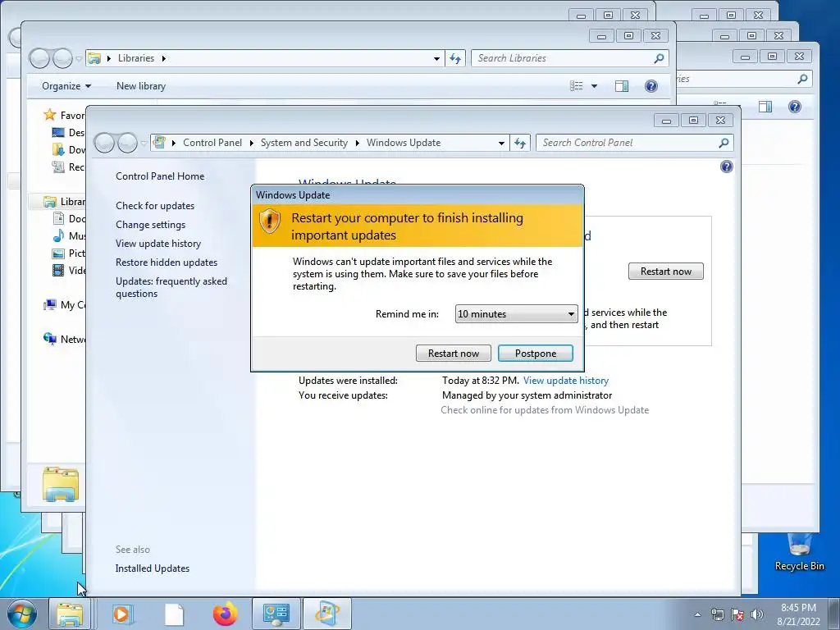840x630 pixels.
Task: Click Restart now in Windows Update window
Action: pos(666,271)
